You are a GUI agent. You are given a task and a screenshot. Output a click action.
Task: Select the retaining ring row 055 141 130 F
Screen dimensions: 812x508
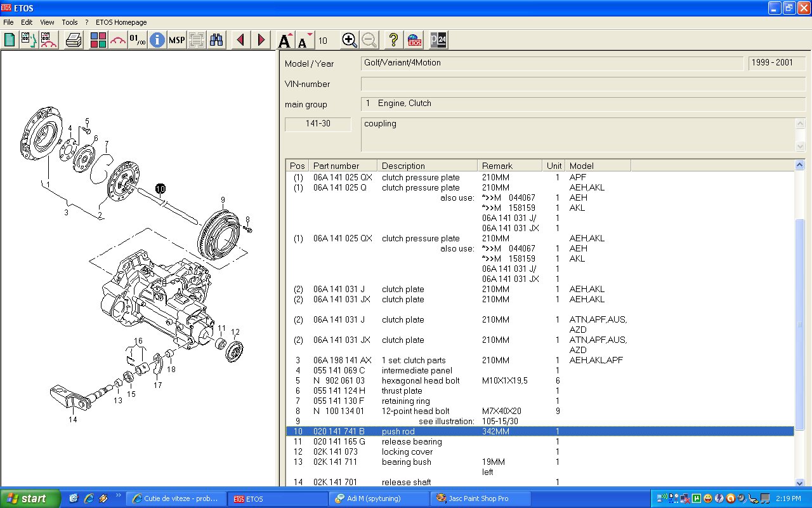pyautogui.click(x=540, y=401)
